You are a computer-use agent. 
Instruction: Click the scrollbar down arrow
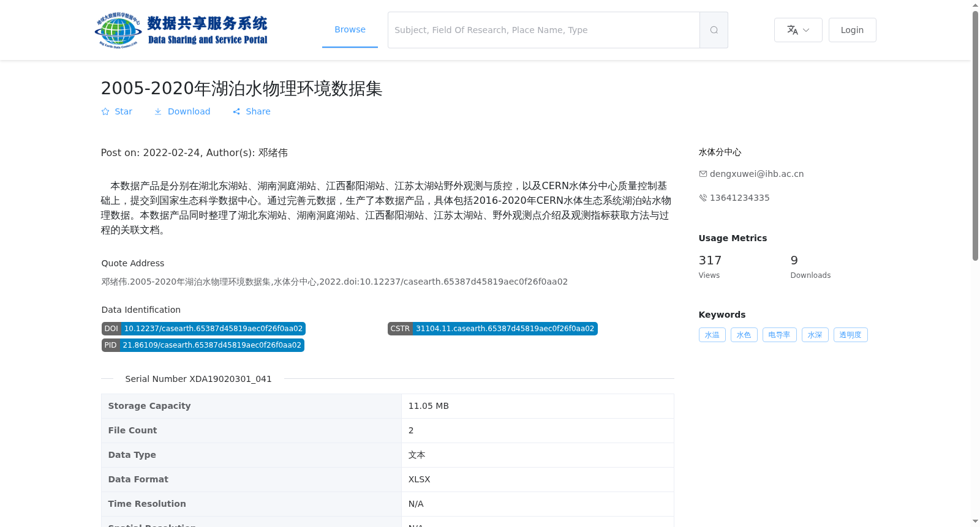coord(976,521)
